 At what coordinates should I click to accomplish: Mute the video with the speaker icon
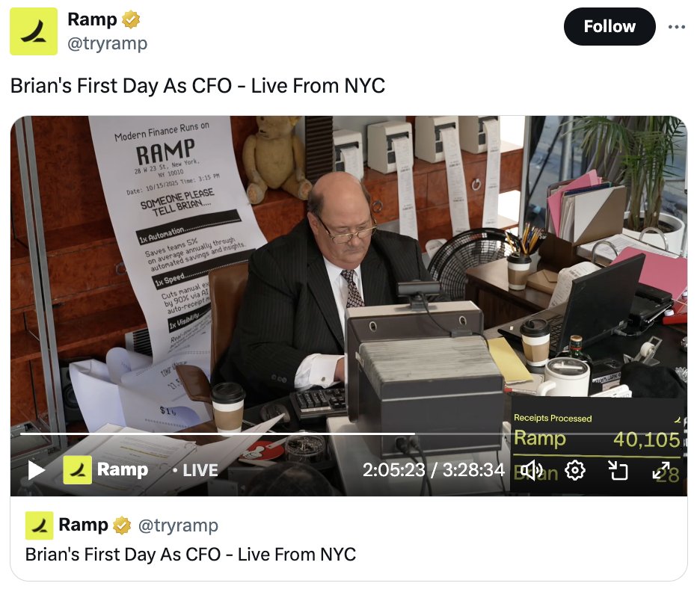[x=531, y=470]
